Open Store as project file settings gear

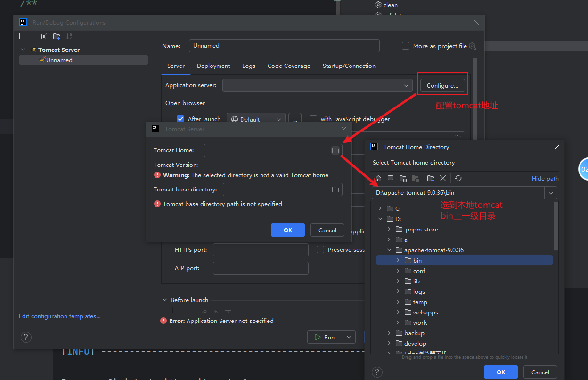tap(473, 46)
